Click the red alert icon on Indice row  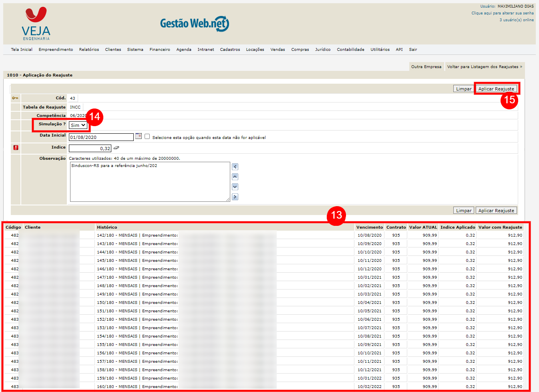[16, 148]
